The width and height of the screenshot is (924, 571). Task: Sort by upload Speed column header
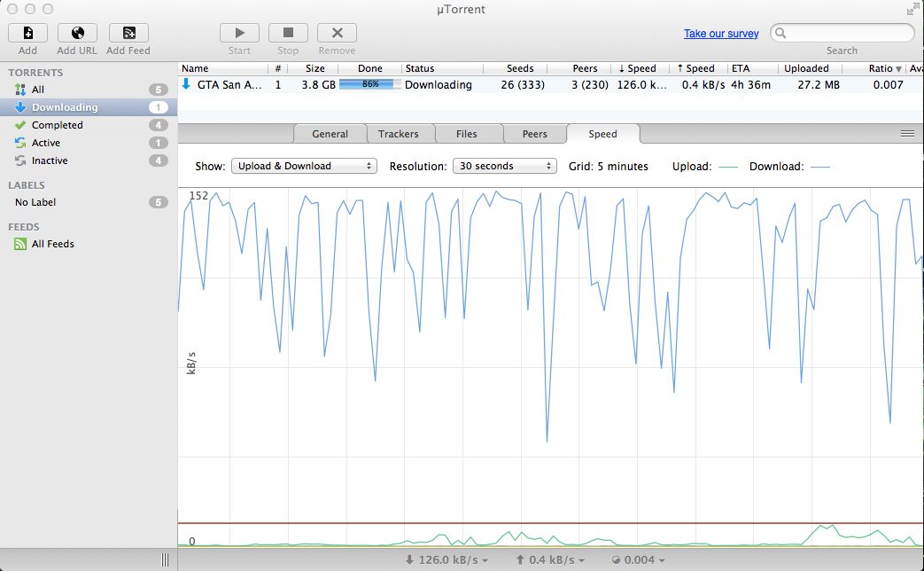point(698,68)
